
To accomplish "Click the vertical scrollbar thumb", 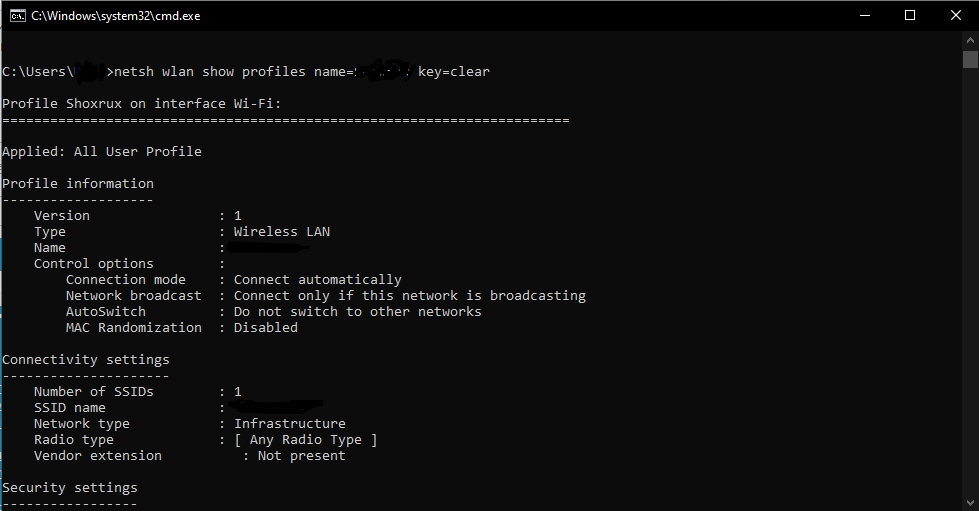I will pos(970,59).
